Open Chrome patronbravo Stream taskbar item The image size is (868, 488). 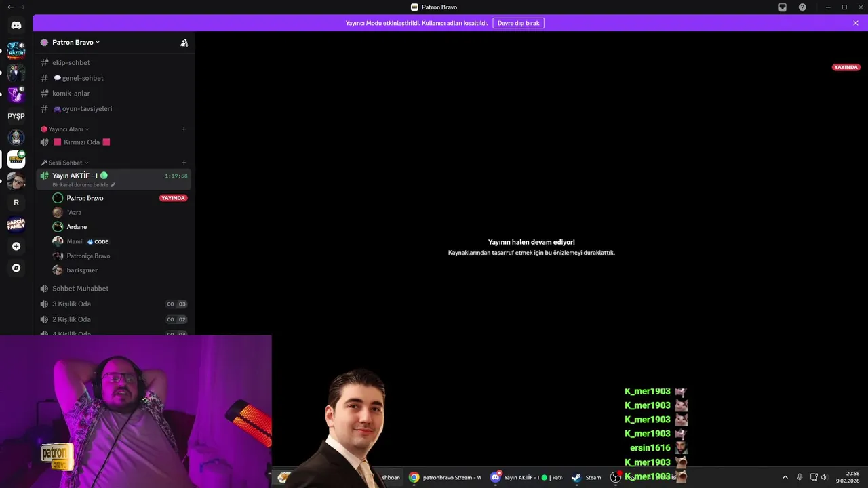pyautogui.click(x=445, y=477)
